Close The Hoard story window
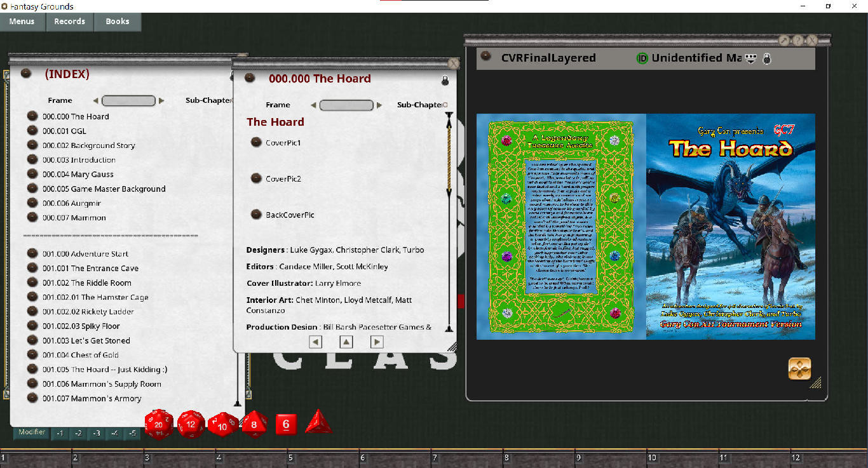 pyautogui.click(x=453, y=64)
